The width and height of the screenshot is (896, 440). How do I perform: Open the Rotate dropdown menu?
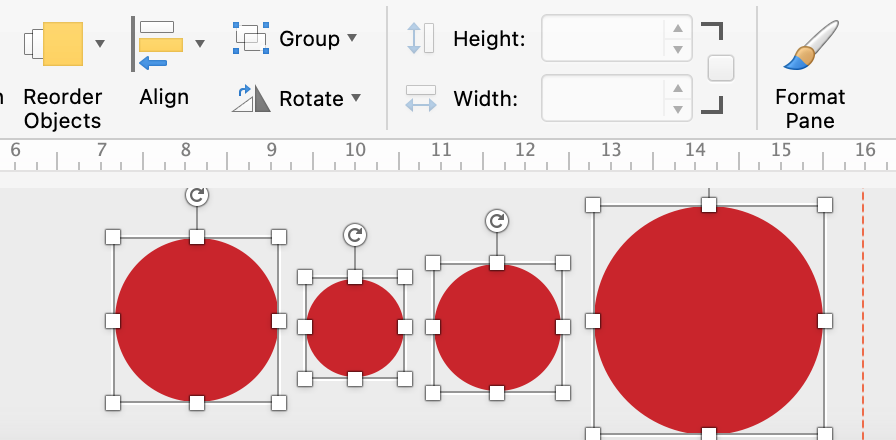click(x=355, y=98)
